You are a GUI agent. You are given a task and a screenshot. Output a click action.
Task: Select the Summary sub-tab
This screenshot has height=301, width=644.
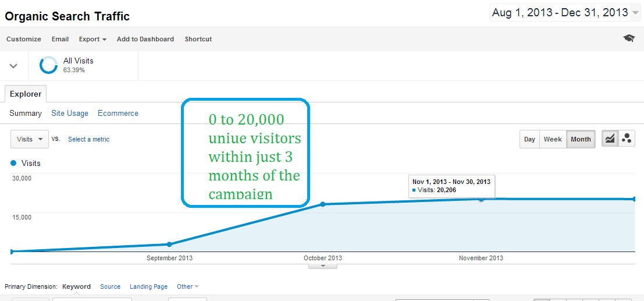26,113
